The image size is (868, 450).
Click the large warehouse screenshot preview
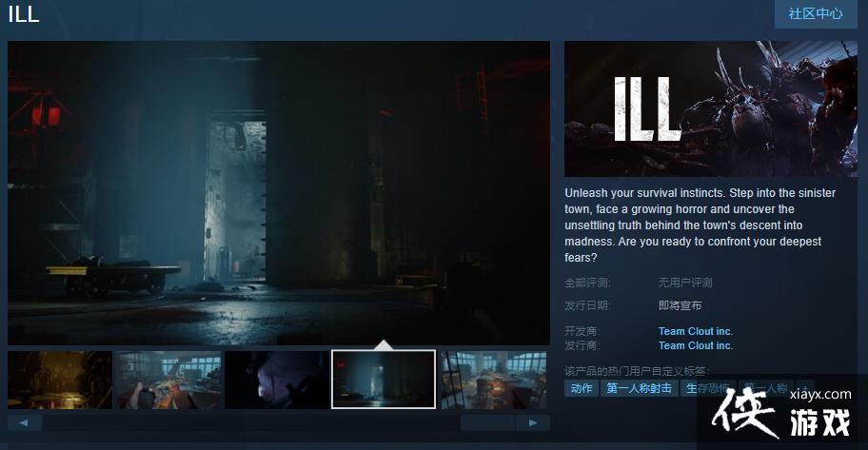pos(279,192)
